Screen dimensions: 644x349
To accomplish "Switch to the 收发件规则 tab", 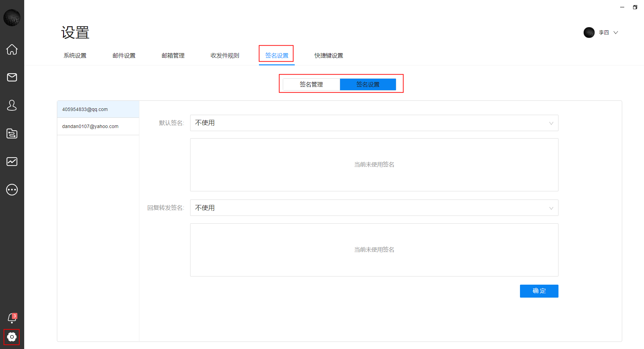I will [x=225, y=55].
